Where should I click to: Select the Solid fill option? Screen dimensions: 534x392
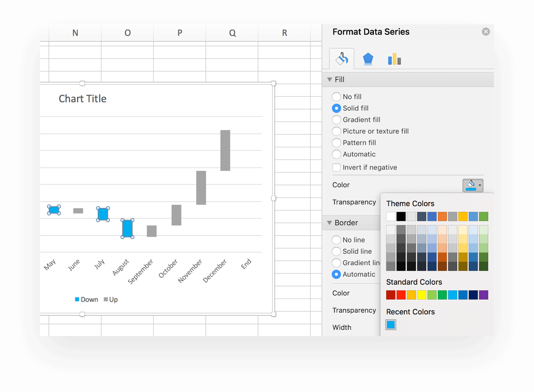(x=336, y=108)
